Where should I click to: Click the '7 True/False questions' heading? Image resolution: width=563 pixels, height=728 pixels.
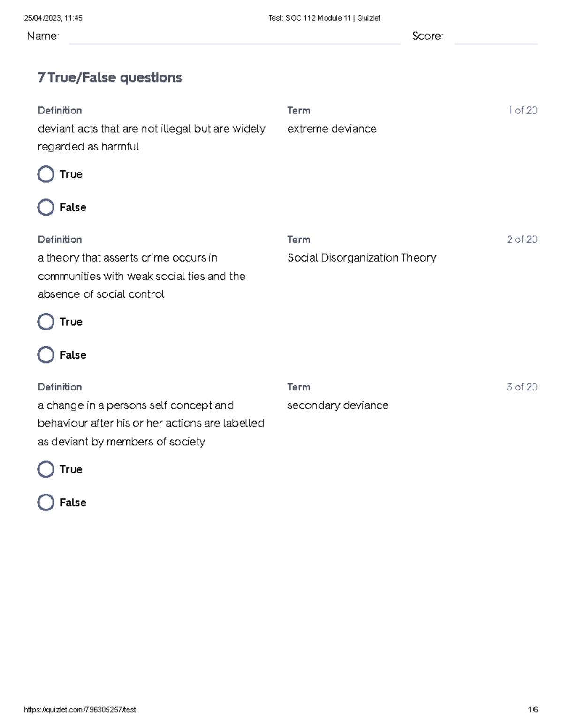coord(110,77)
